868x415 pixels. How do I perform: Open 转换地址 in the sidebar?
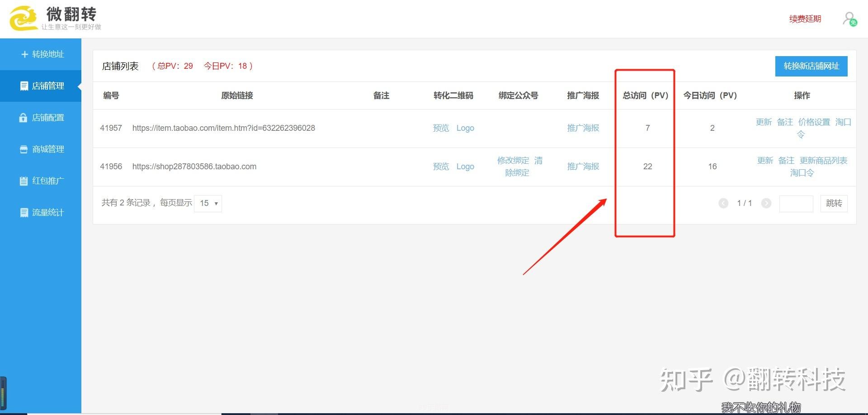click(41, 54)
